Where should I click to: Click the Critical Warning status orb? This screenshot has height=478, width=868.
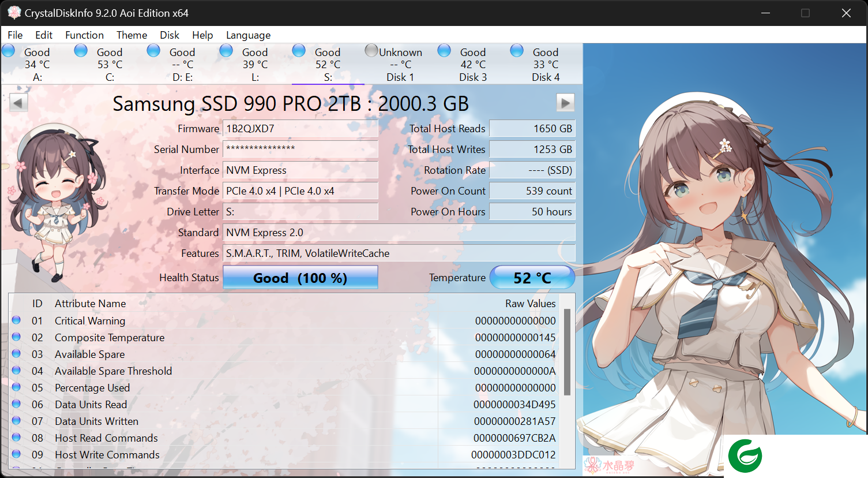pyautogui.click(x=16, y=320)
